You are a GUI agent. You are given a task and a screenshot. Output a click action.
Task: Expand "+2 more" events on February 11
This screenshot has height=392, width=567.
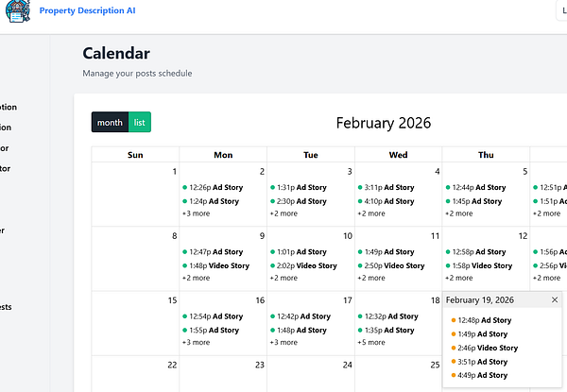371,278
